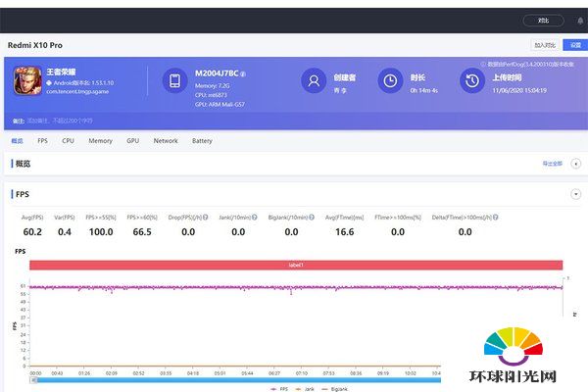Toggle the Jank legend entry
Viewport: 588px width, 392px height.
(x=305, y=389)
